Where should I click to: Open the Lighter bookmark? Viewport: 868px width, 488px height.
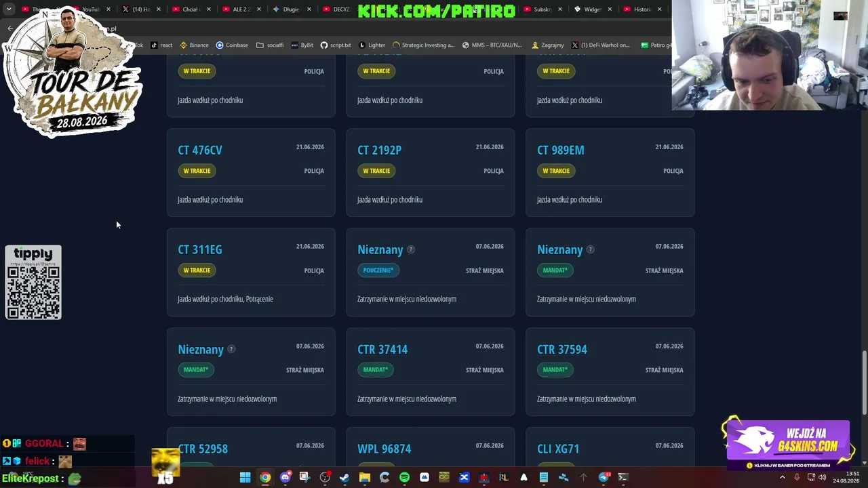tap(372, 45)
